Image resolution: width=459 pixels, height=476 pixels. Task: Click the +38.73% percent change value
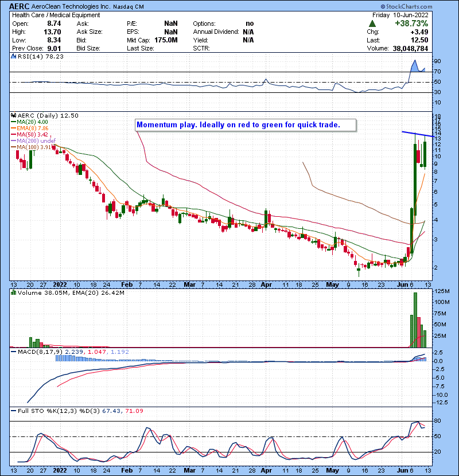(x=411, y=24)
